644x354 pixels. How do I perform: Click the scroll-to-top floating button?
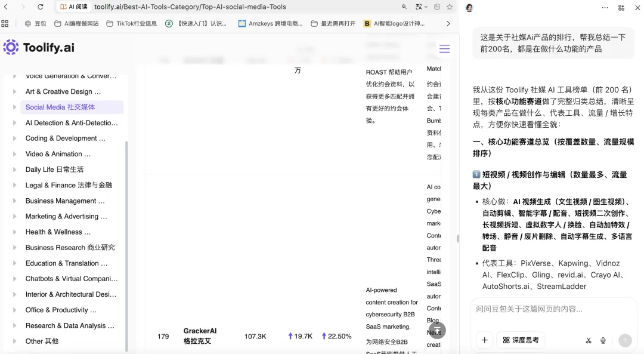coord(438,330)
